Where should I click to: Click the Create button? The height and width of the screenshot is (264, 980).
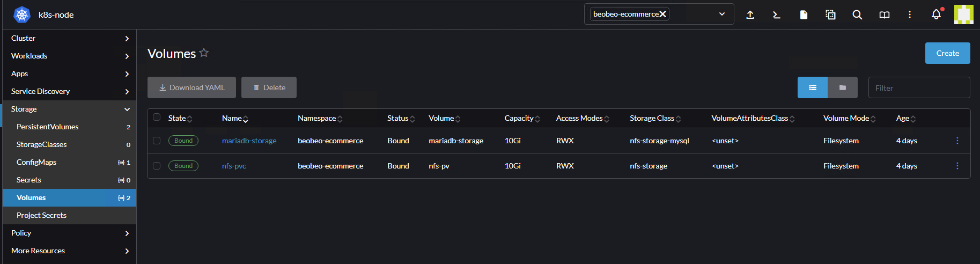tap(947, 53)
